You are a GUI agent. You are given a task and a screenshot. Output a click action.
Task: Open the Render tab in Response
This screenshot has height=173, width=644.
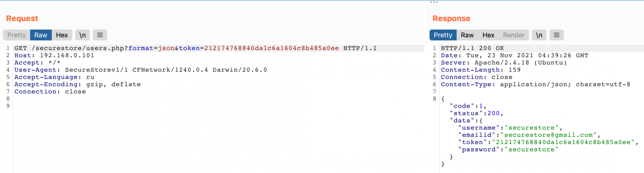tap(514, 35)
